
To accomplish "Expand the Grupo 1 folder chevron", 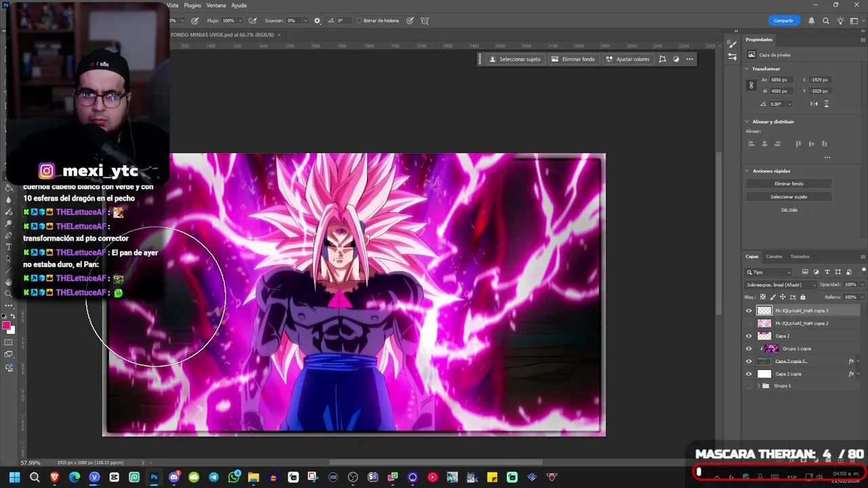I will click(758, 386).
